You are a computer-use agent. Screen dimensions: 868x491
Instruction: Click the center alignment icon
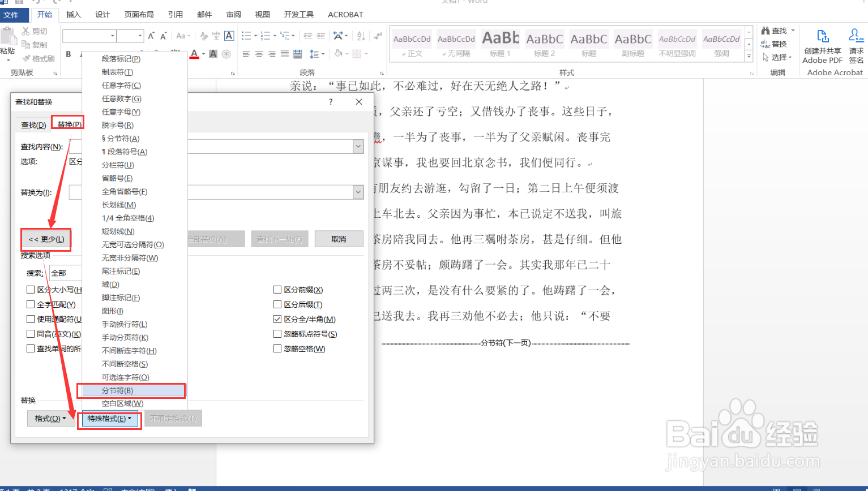(259, 54)
